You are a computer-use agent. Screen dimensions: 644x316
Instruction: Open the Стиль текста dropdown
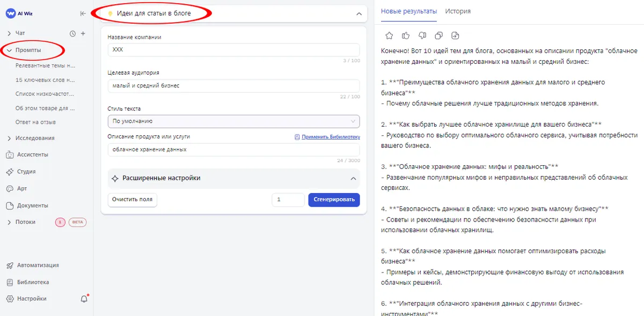coord(233,121)
